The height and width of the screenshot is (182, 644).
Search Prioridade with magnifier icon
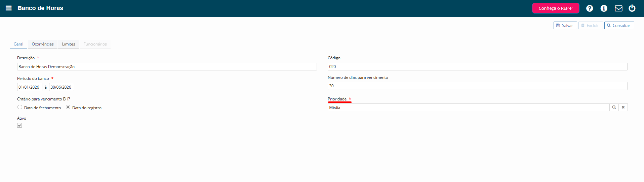point(614,107)
